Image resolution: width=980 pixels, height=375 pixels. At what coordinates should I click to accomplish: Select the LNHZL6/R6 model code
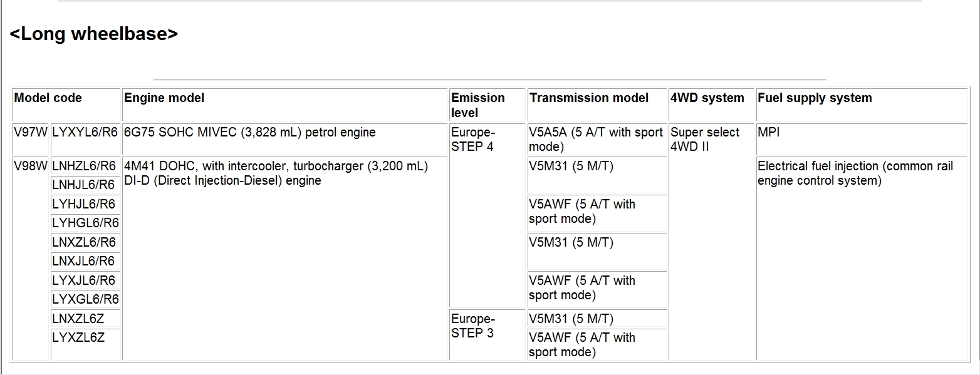coord(84,167)
